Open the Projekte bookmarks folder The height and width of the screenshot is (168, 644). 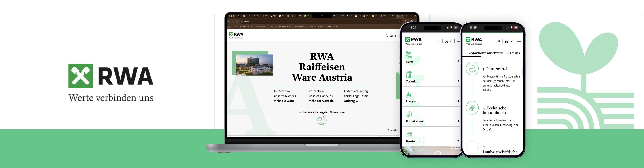point(320,26)
